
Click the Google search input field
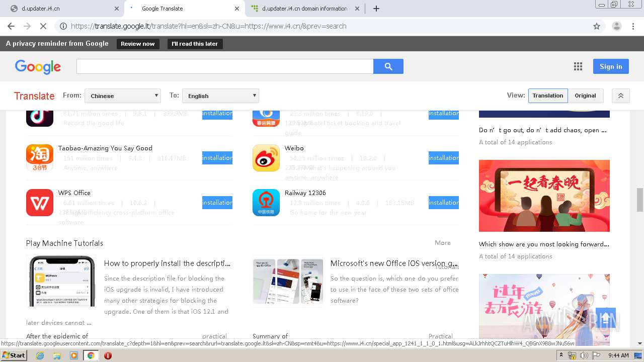pyautogui.click(x=225, y=66)
